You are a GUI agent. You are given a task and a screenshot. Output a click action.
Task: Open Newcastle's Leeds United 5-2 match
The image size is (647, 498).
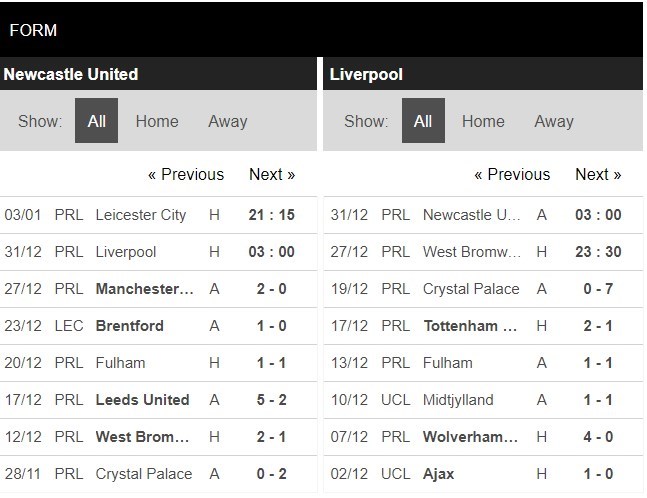(142, 400)
